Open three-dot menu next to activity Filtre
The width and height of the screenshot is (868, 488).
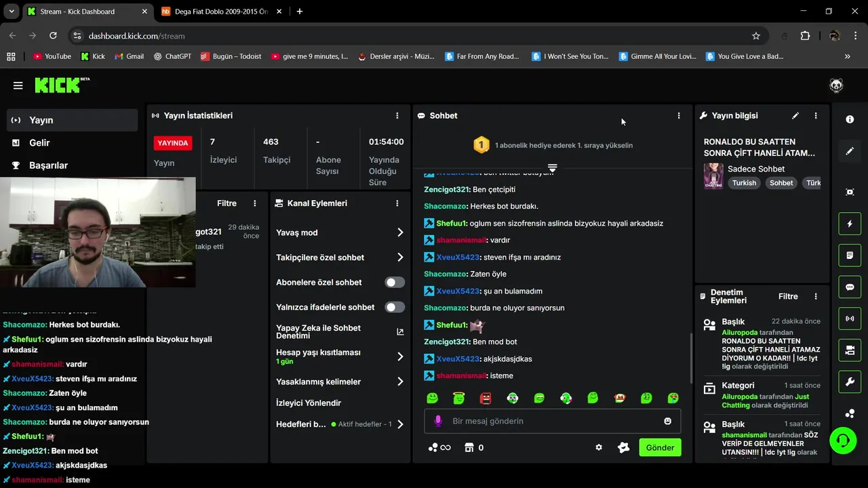click(x=255, y=203)
